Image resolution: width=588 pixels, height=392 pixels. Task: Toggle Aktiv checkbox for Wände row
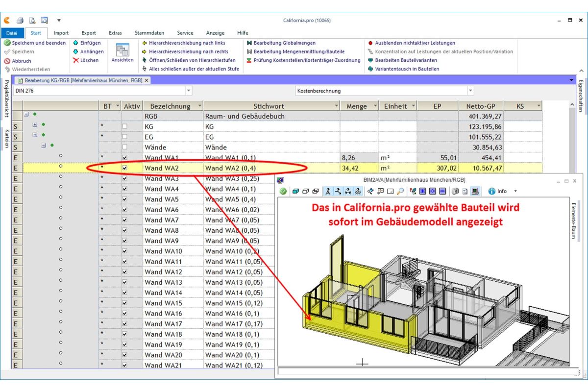tap(124, 147)
